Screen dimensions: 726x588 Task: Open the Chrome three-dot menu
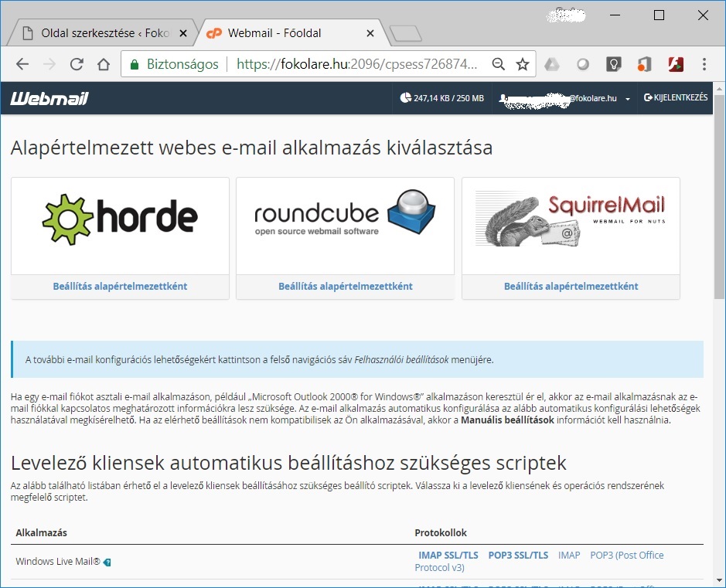coord(704,64)
